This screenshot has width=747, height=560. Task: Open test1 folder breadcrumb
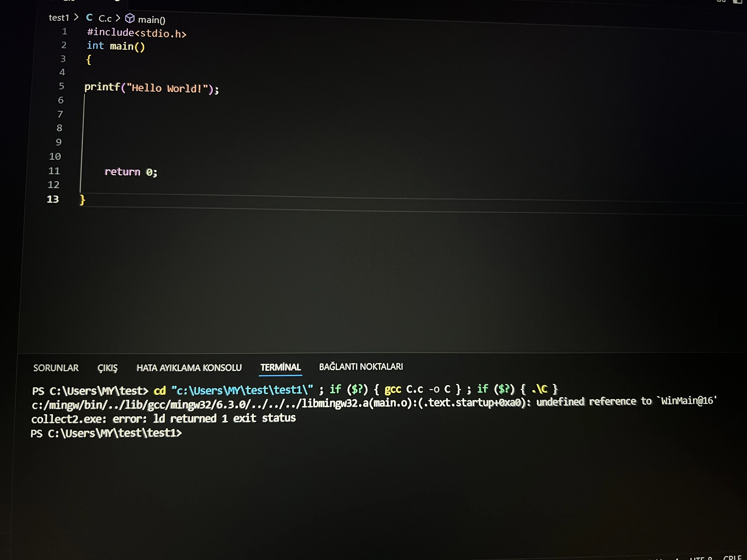(59, 18)
